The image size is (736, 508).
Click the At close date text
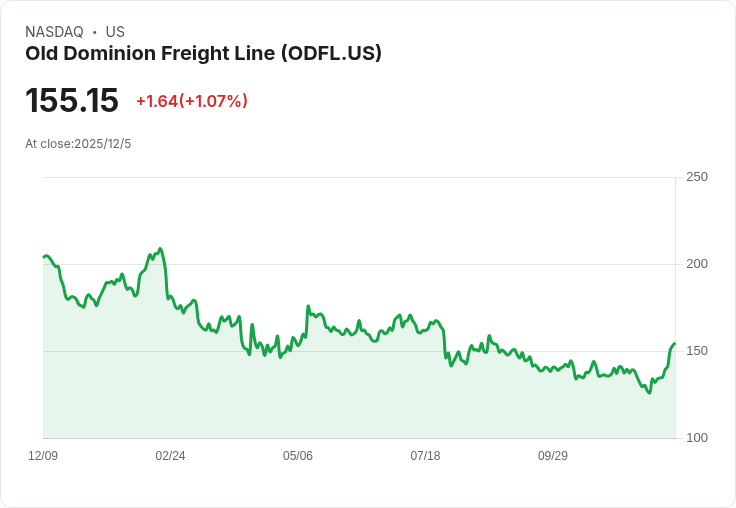point(78,144)
